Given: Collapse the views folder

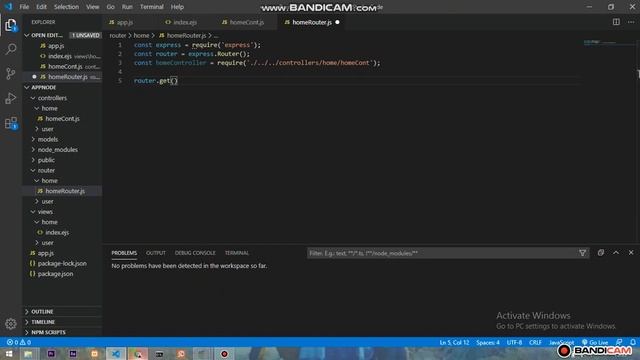Looking at the screenshot, I should (45, 212).
